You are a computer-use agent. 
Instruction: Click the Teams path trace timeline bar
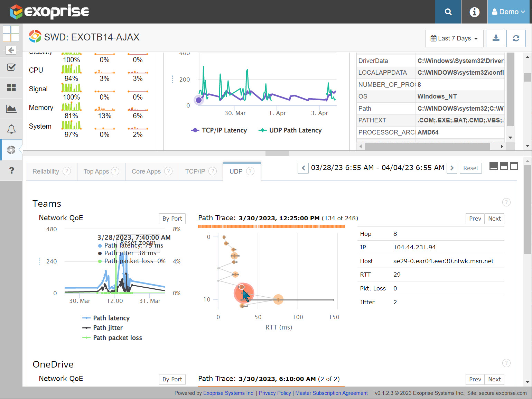pyautogui.click(x=271, y=226)
